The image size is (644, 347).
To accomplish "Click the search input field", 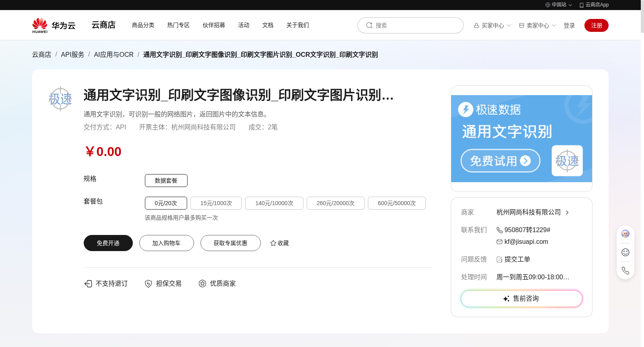I will 411,25.
